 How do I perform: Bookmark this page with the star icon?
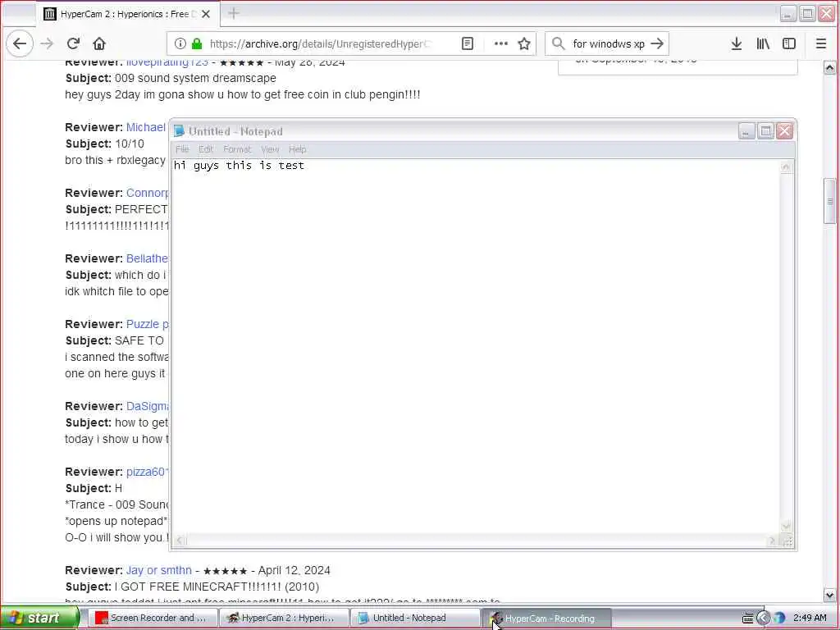point(524,44)
